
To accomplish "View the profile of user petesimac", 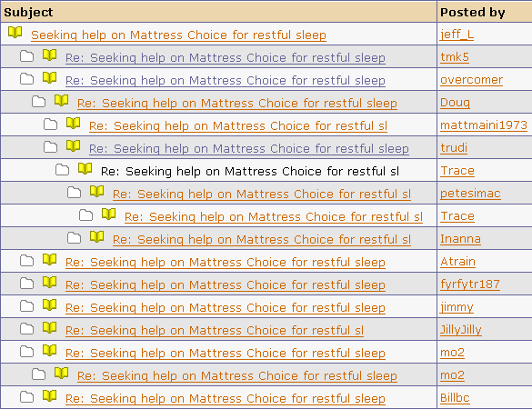I will (470, 194).
